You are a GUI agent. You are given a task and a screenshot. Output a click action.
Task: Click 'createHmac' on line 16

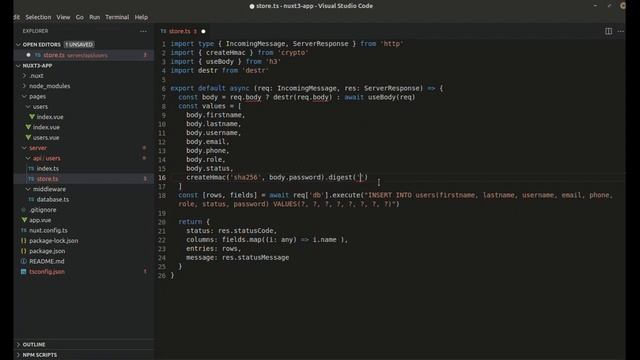[x=206, y=177]
